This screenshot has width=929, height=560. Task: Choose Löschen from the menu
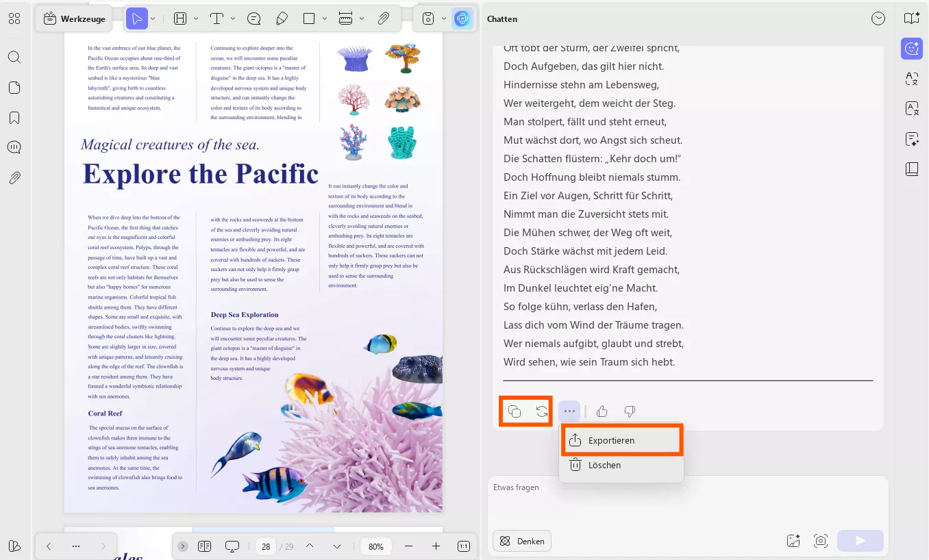click(x=621, y=465)
